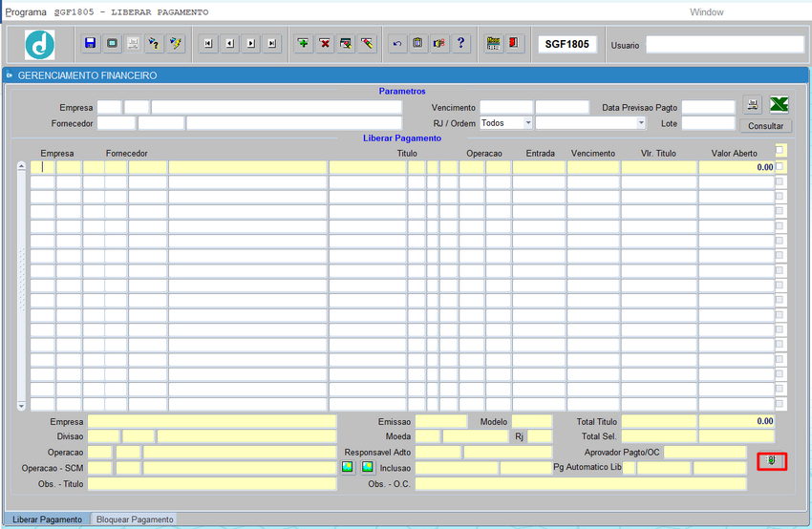Click the Menu icon in the toolbar
The image size is (812, 529).
pos(494,44)
